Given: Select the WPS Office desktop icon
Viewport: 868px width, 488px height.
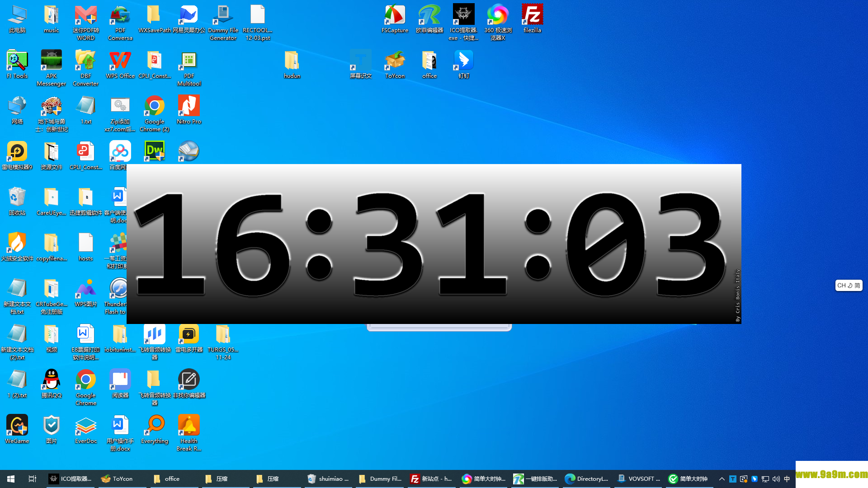Looking at the screenshot, I should tap(120, 65).
